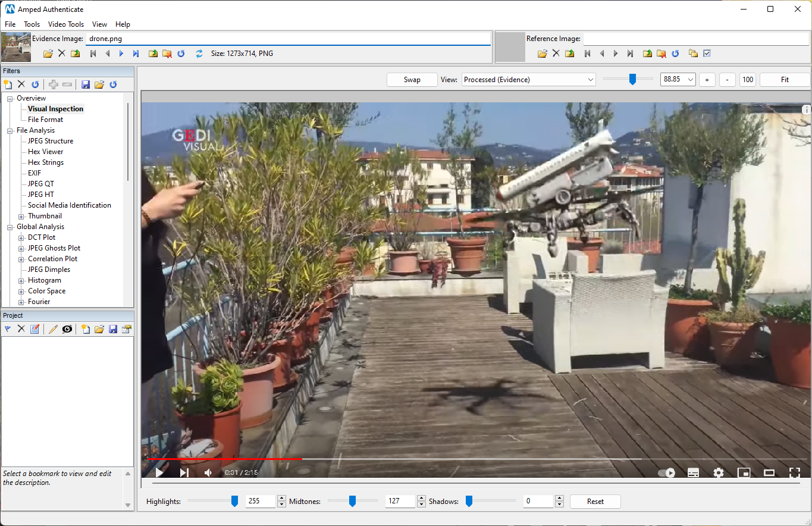Open the Video Tools menu
Viewport: 812px width, 526px height.
pos(65,24)
